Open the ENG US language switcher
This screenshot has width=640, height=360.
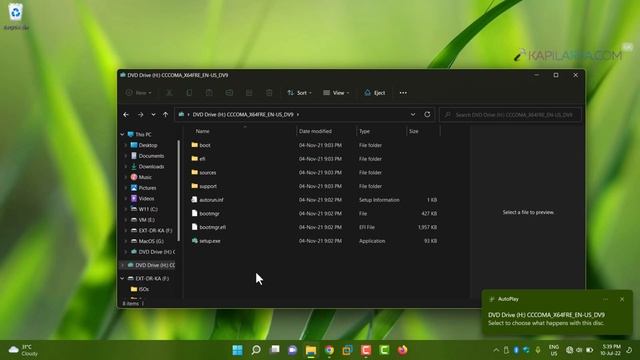554,350
